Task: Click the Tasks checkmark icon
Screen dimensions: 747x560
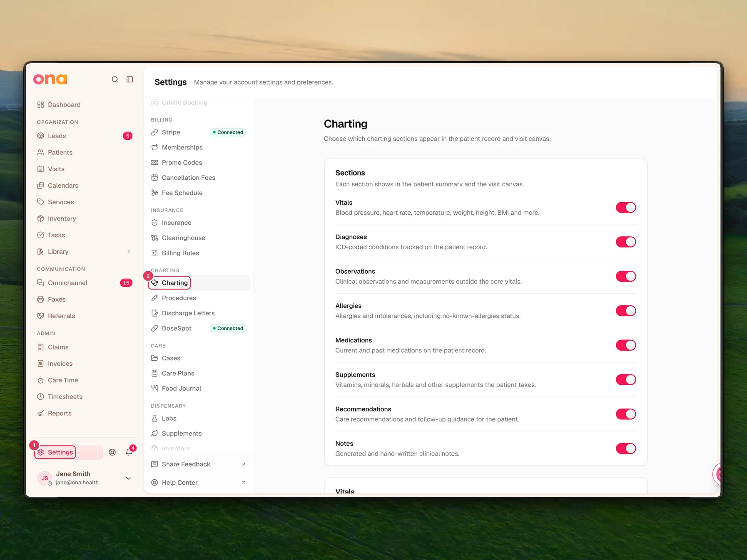Action: pos(40,235)
